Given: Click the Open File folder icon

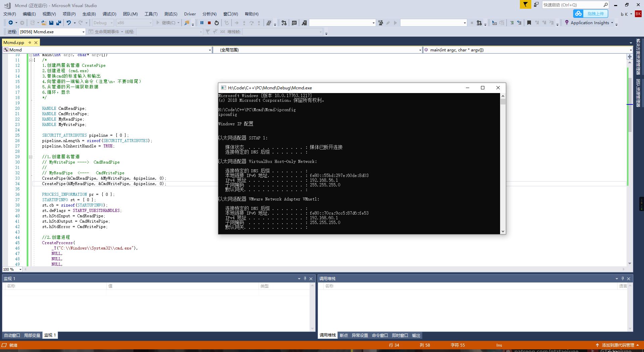Looking at the screenshot, I should point(44,23).
